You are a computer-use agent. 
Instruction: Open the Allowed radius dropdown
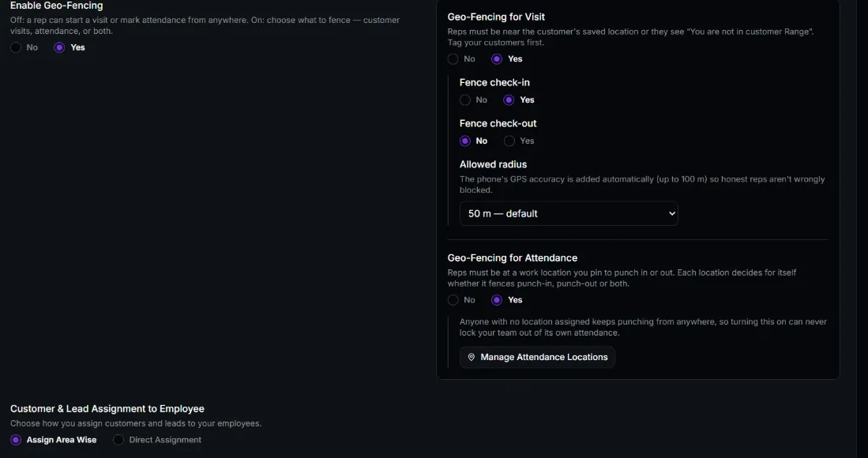(x=569, y=213)
